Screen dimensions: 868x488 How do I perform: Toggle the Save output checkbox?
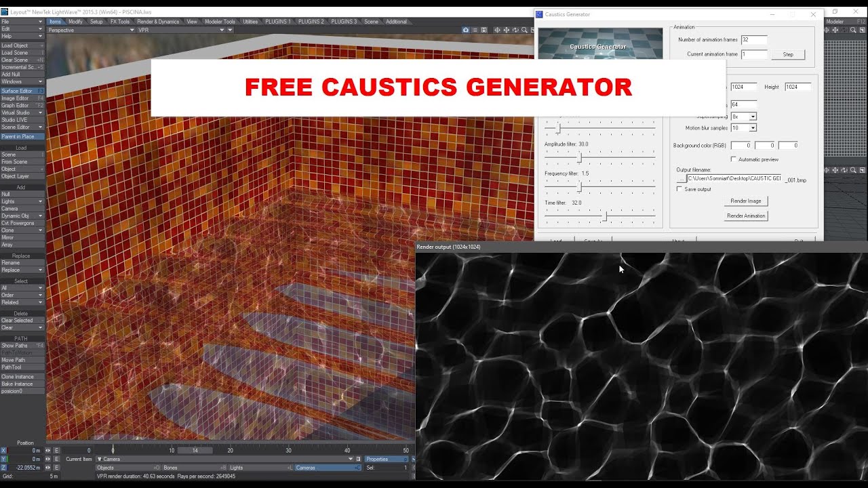(x=679, y=189)
